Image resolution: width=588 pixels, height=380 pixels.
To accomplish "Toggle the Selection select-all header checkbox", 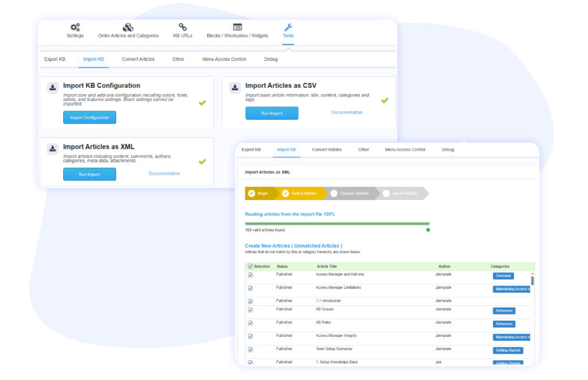I will pyautogui.click(x=250, y=267).
